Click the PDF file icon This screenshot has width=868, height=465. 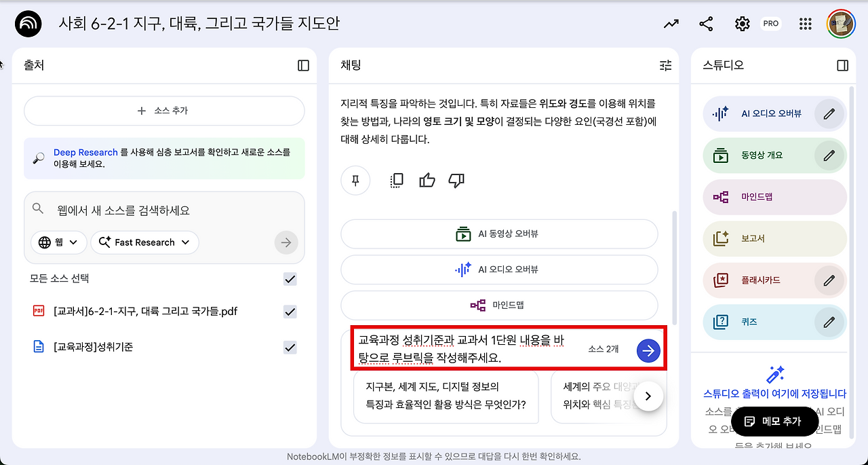pos(39,311)
